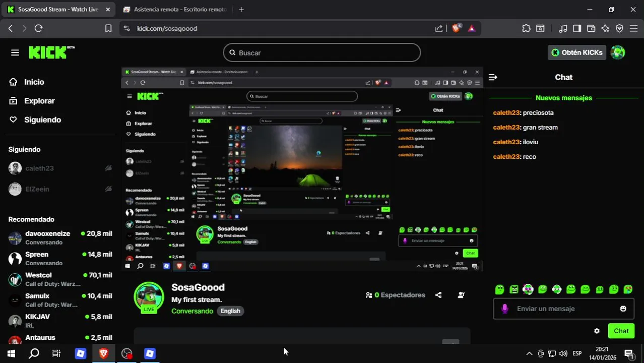
Task: Open the Conversando category link
Action: 192,311
